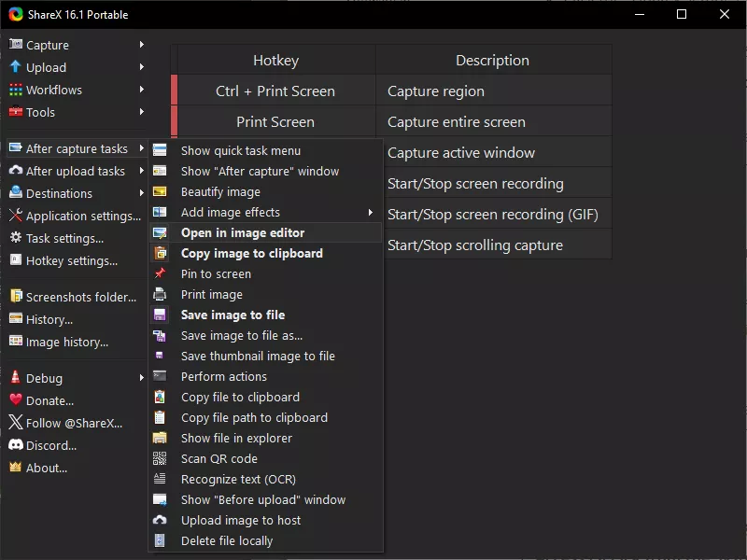The height and width of the screenshot is (560, 747).
Task: Select Save image to file as... entry
Action: [266, 335]
